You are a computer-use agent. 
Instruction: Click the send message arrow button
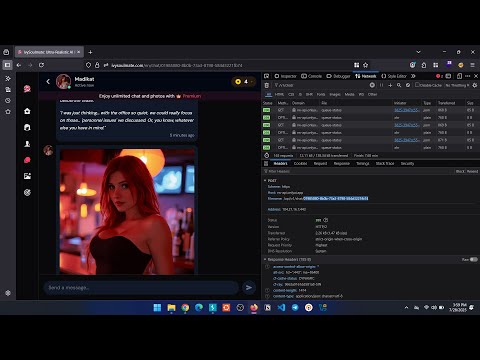tap(249, 287)
